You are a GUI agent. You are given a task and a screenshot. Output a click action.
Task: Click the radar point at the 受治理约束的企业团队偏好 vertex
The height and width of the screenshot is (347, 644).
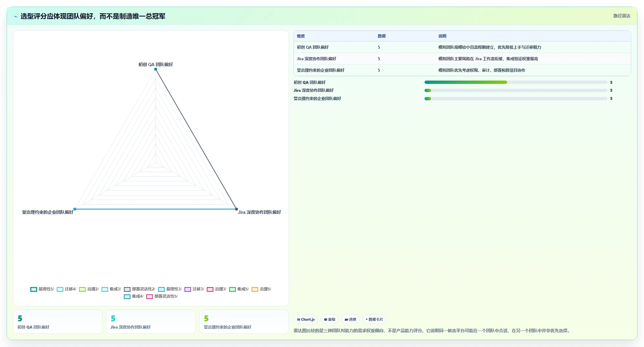(75, 209)
